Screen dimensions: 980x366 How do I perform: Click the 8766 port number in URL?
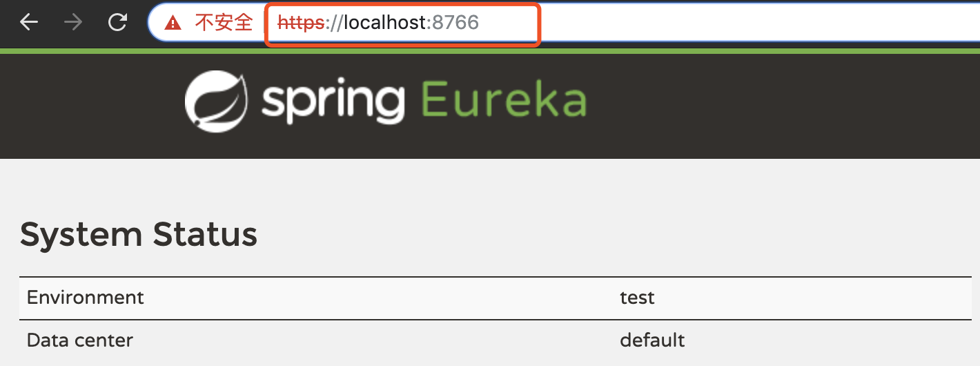(x=455, y=23)
